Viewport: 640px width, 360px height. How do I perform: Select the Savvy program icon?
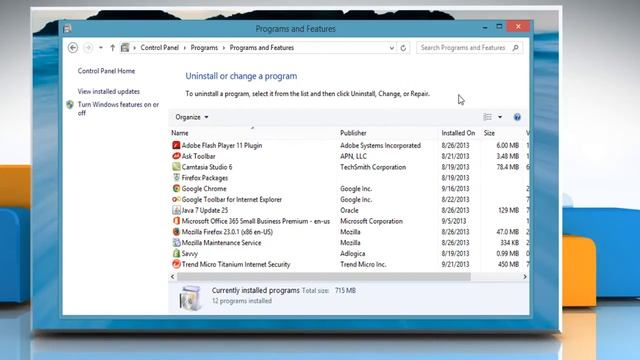pyautogui.click(x=176, y=253)
